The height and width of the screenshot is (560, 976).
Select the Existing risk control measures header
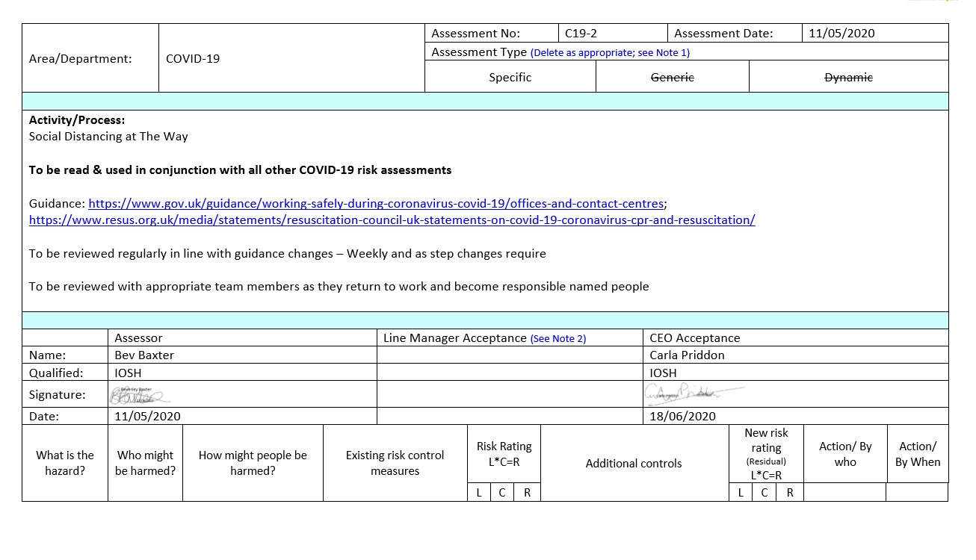click(x=395, y=463)
